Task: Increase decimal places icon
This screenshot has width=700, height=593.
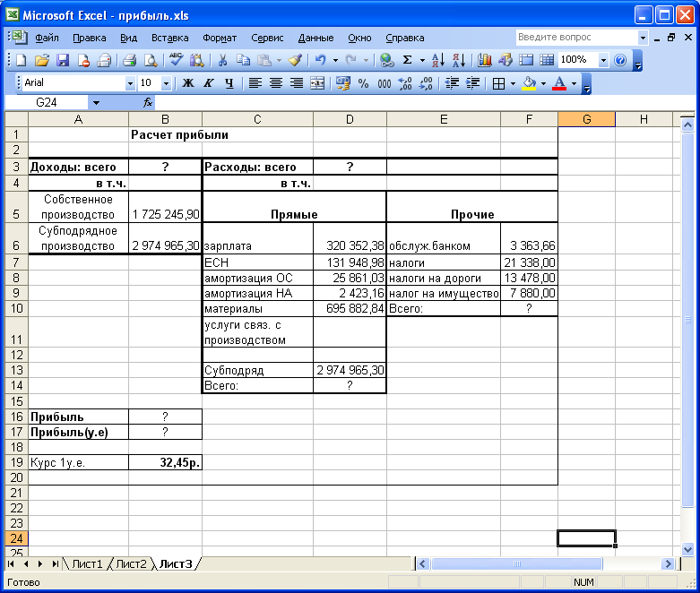Action: click(x=405, y=83)
